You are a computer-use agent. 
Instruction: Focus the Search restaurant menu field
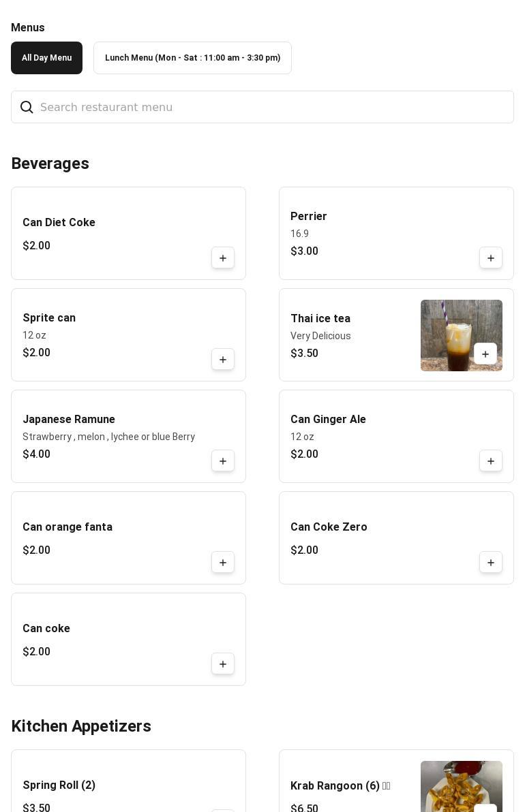273,108
